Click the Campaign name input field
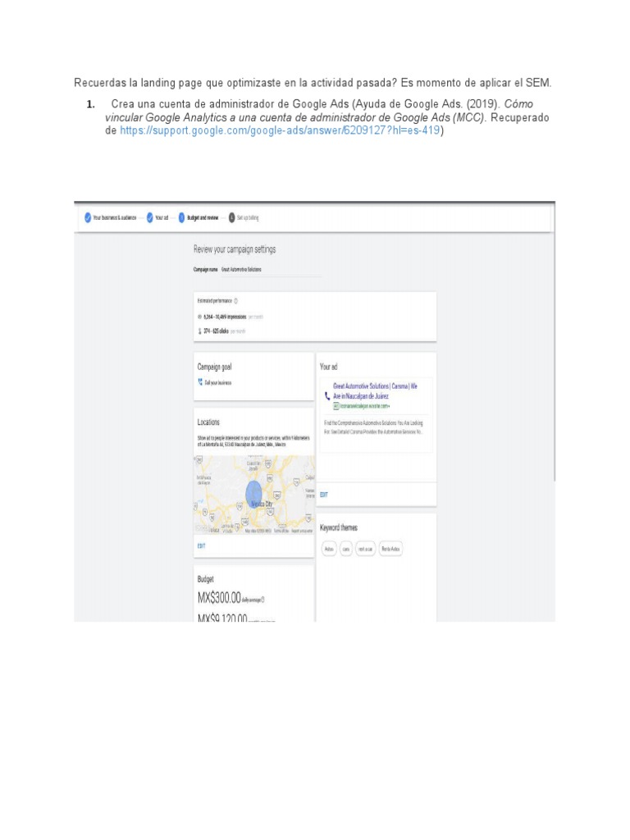The width and height of the screenshot is (630, 840). pos(271,269)
